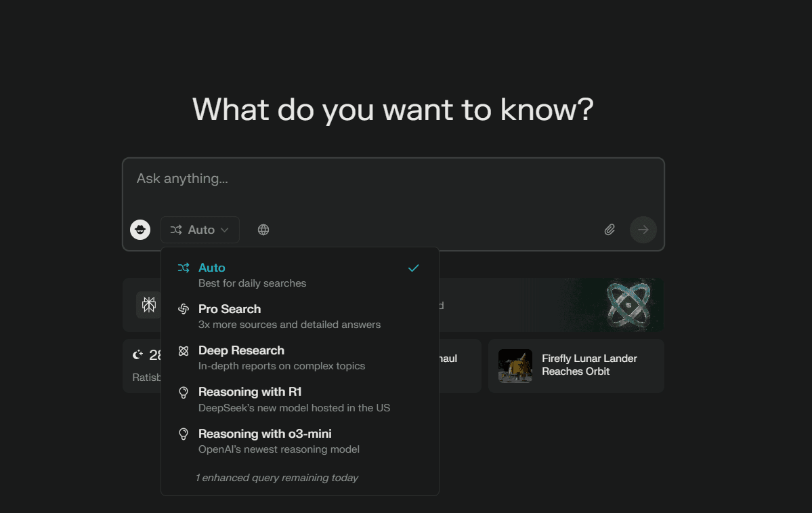Select Reasoning with o3-mini option
812x513 pixels.
(x=300, y=441)
